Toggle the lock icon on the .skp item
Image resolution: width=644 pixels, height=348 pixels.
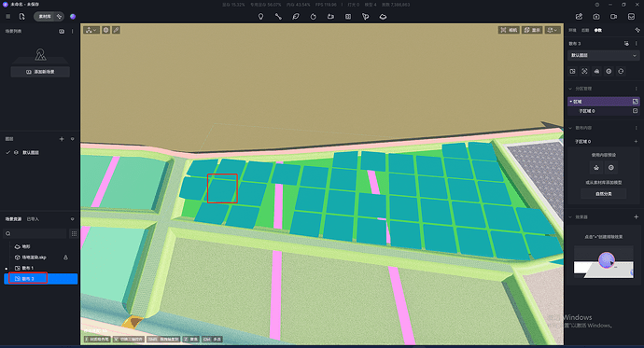point(65,258)
